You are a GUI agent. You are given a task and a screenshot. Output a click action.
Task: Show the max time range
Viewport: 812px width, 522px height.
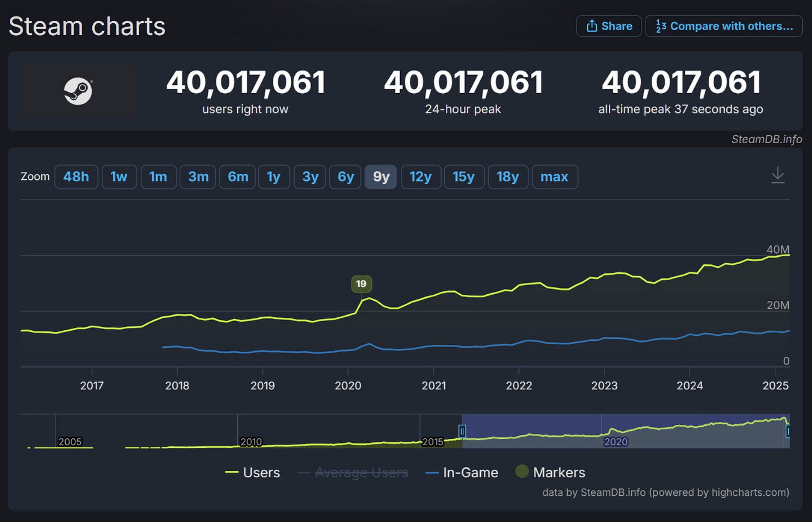pyautogui.click(x=555, y=177)
